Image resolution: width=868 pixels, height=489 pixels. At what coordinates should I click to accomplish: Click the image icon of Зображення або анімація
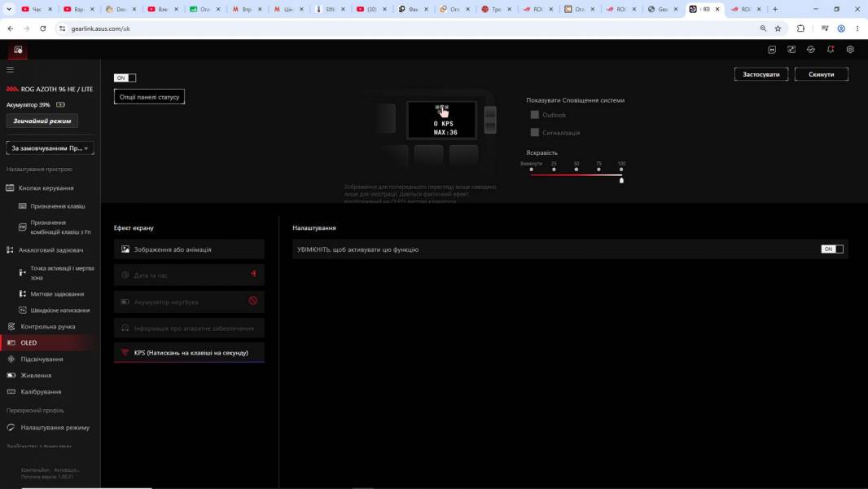click(x=125, y=249)
